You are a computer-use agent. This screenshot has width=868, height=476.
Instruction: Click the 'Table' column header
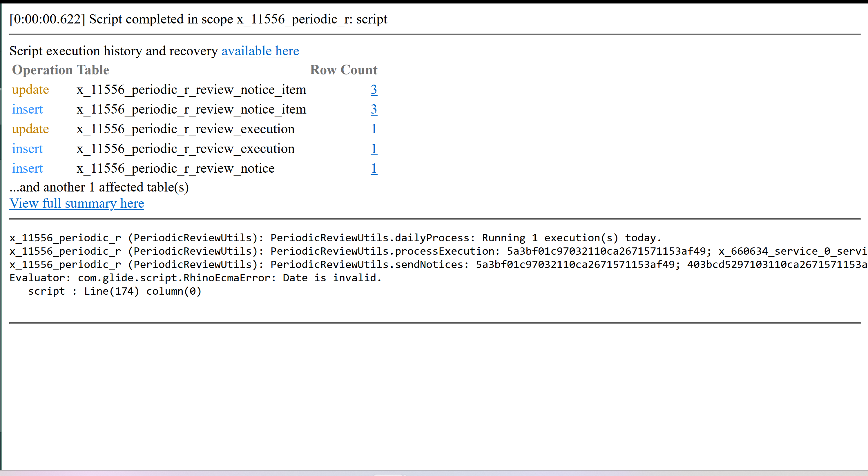[93, 70]
